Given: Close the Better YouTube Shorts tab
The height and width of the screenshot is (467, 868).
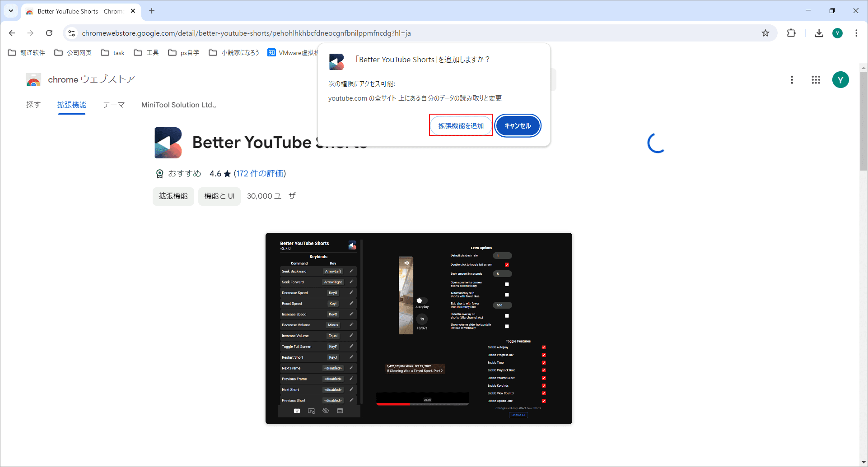Looking at the screenshot, I should (133, 11).
